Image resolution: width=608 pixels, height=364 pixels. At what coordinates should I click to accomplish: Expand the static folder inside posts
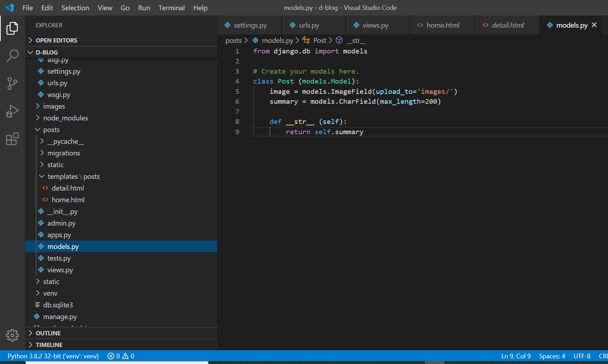[42, 165]
